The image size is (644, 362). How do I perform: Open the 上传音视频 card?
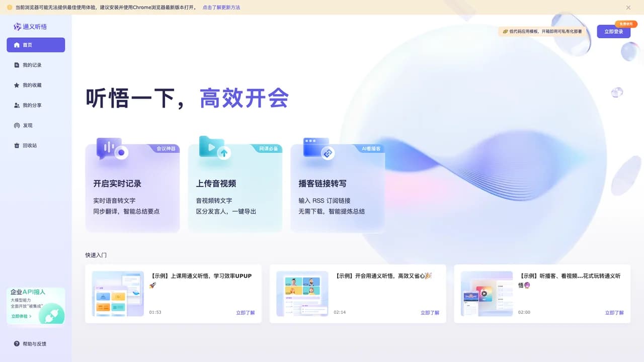pos(235,188)
